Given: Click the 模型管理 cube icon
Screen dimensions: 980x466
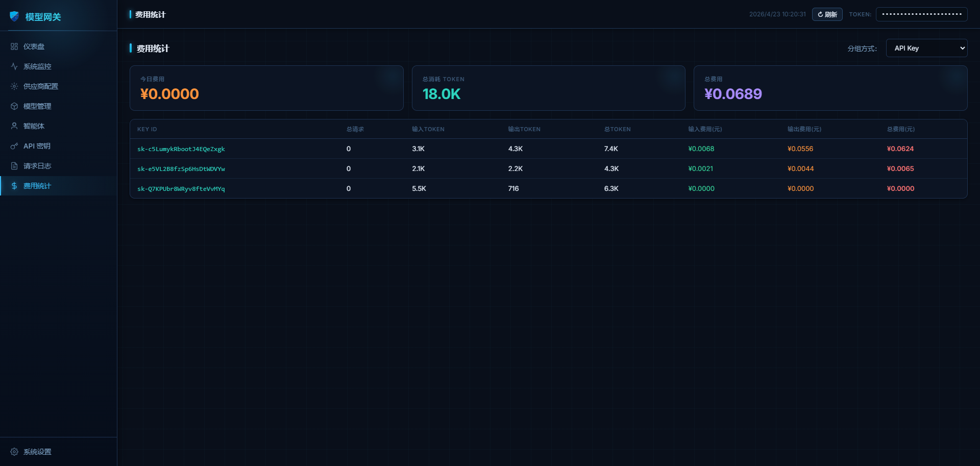Looking at the screenshot, I should 14,106.
